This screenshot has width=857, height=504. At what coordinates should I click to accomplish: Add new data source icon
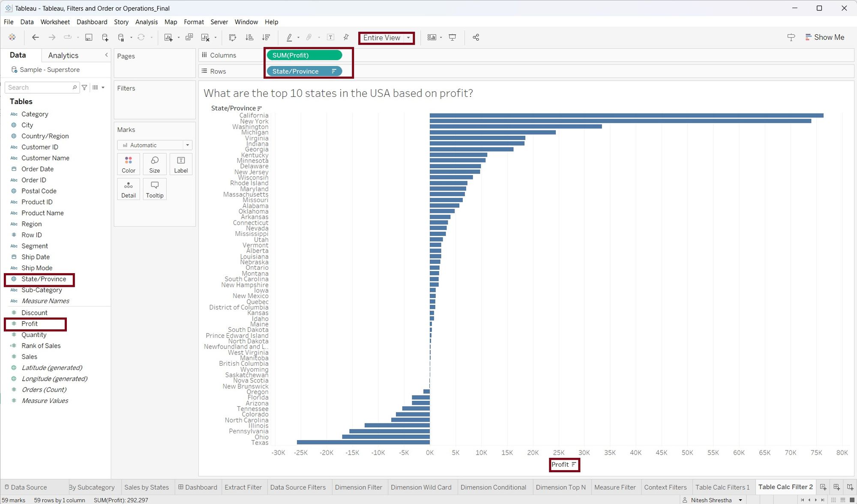(105, 38)
